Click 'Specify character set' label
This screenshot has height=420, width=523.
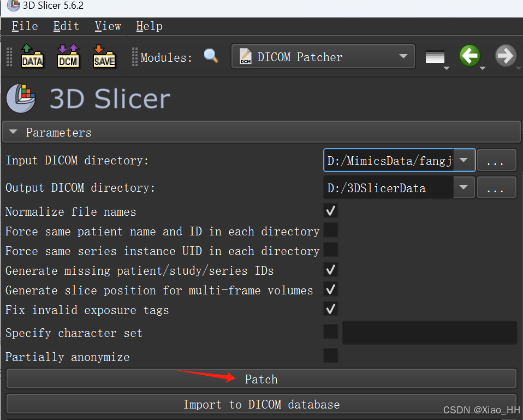[74, 333]
